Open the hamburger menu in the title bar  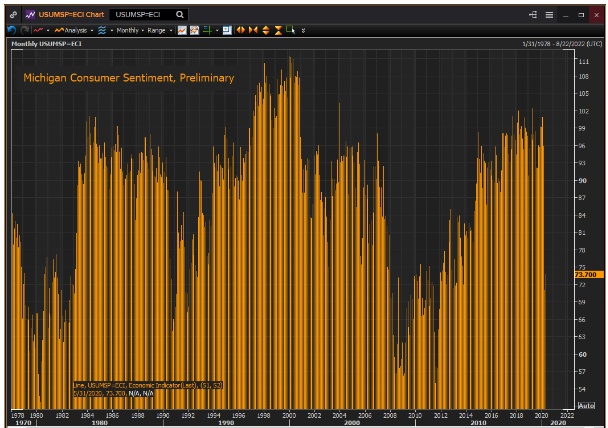548,15
